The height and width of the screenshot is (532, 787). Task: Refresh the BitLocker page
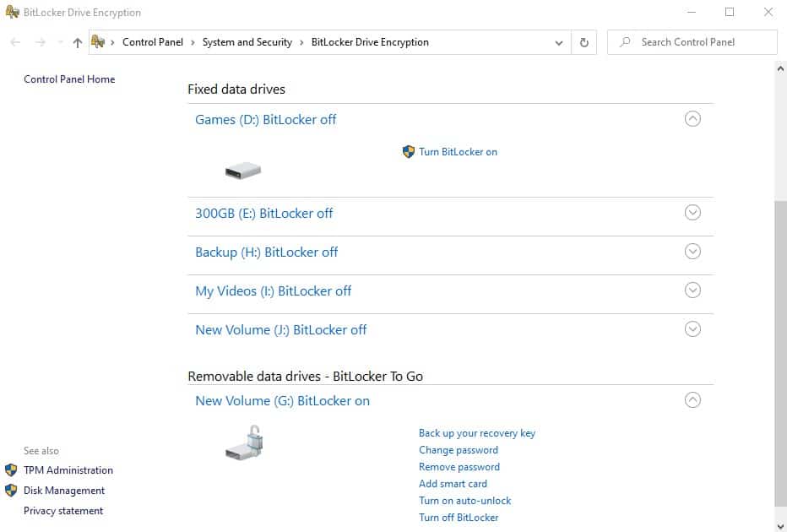pyautogui.click(x=583, y=43)
